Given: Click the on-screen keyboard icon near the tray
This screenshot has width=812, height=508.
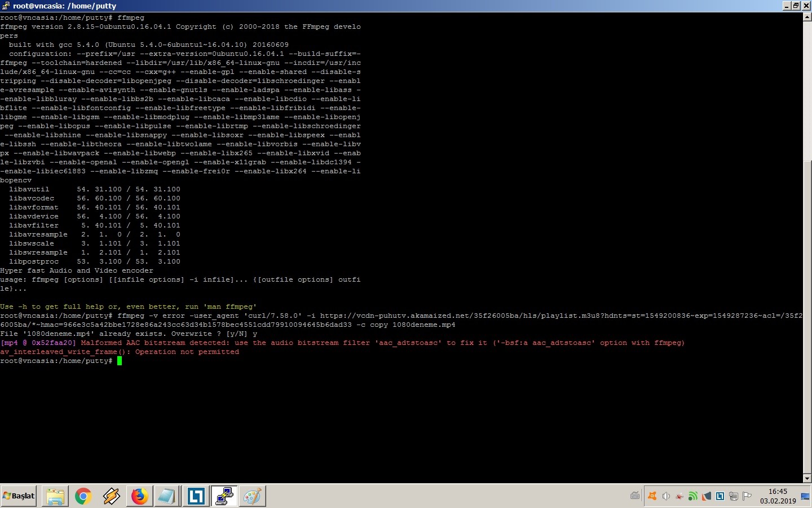Looking at the screenshot, I should pyautogui.click(x=635, y=496).
